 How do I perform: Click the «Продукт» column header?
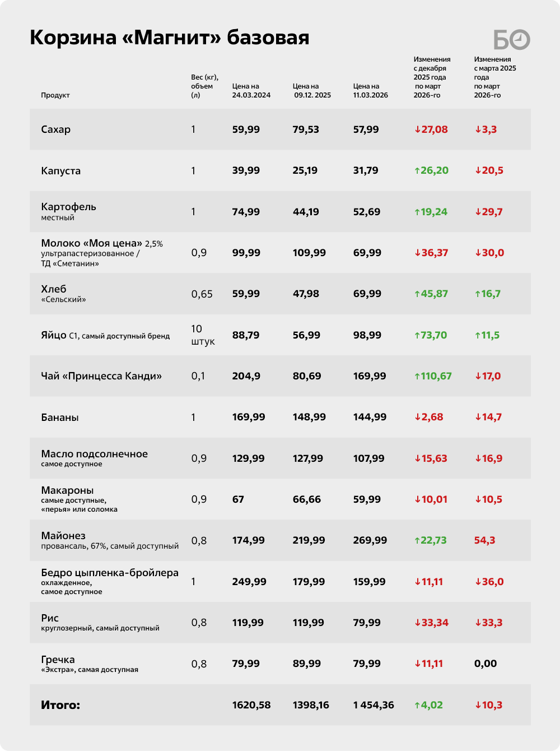[x=55, y=95]
